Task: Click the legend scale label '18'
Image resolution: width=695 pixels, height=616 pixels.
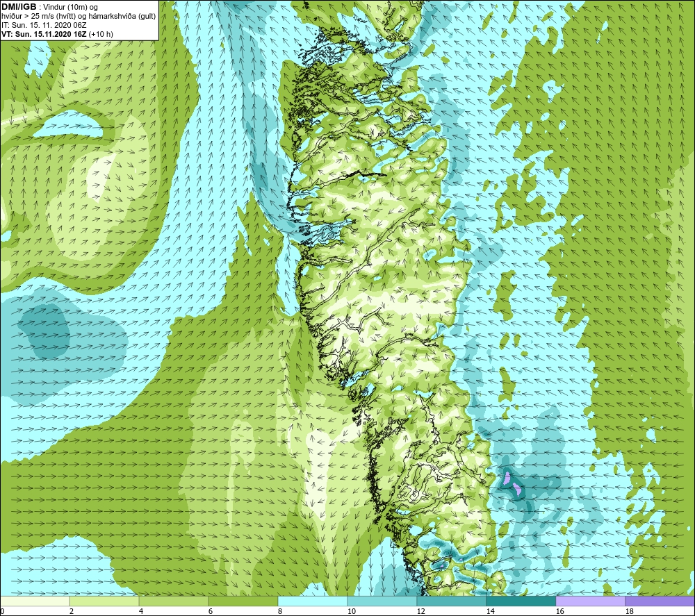Action: pyautogui.click(x=630, y=612)
